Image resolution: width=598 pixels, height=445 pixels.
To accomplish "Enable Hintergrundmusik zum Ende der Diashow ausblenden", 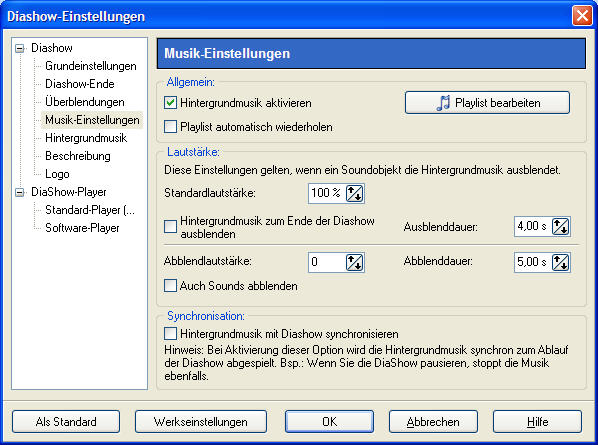I will tap(170, 227).
